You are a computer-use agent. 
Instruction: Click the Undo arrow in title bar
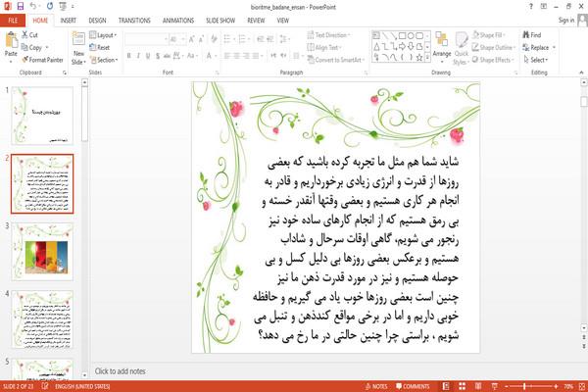click(33, 7)
